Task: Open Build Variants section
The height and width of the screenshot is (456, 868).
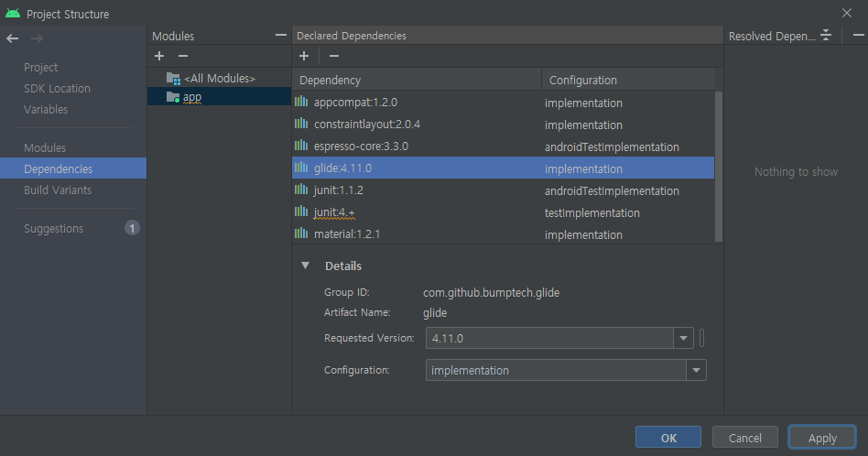Action: click(x=58, y=190)
